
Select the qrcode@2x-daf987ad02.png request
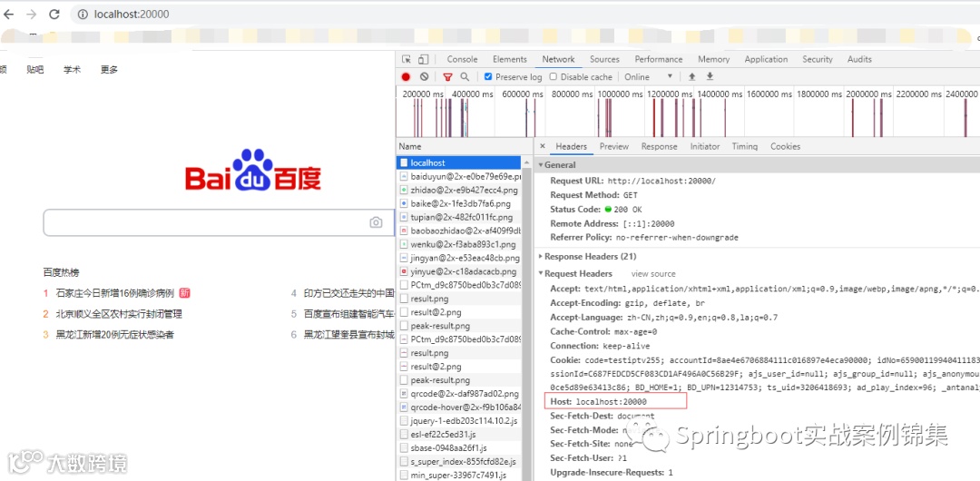click(x=459, y=394)
